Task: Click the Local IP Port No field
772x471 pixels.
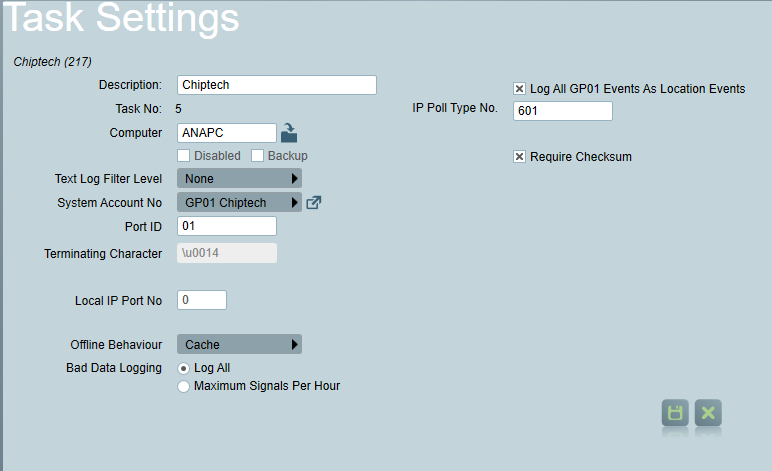Action: coord(202,300)
